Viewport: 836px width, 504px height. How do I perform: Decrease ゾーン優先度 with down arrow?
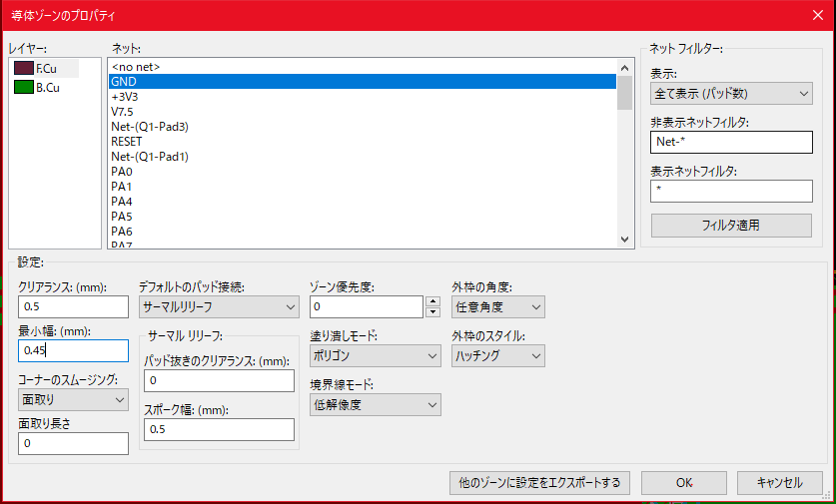[432, 312]
